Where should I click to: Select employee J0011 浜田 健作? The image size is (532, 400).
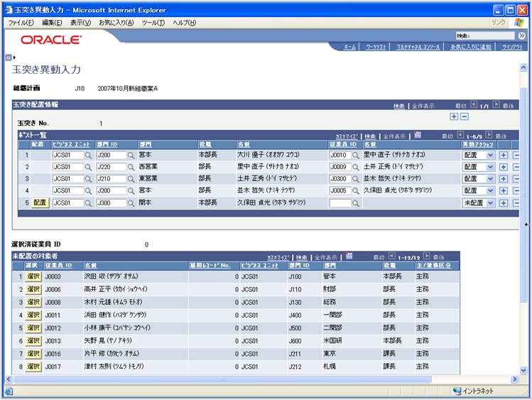click(x=33, y=315)
